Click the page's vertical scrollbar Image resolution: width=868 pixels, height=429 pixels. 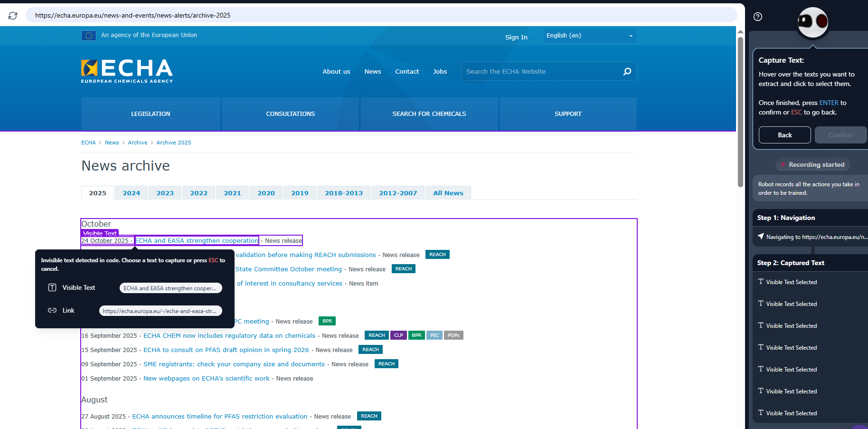click(x=740, y=112)
